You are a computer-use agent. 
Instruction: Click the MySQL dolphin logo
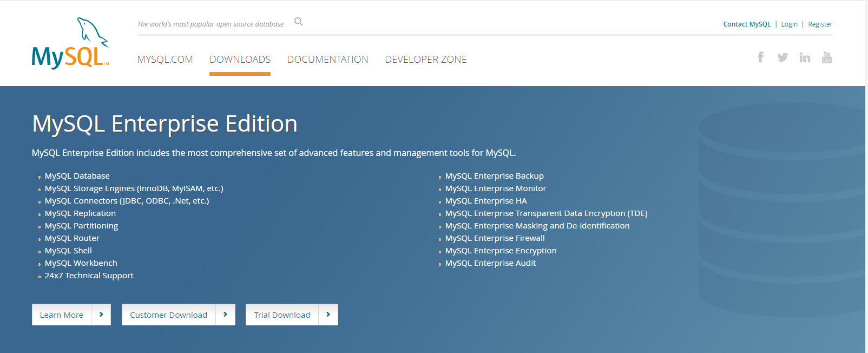(70, 43)
